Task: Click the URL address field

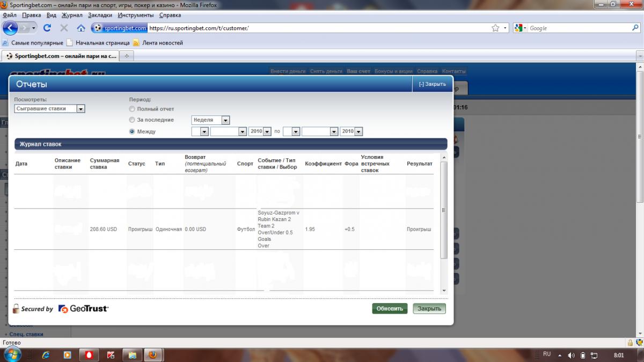Action: pos(317,28)
